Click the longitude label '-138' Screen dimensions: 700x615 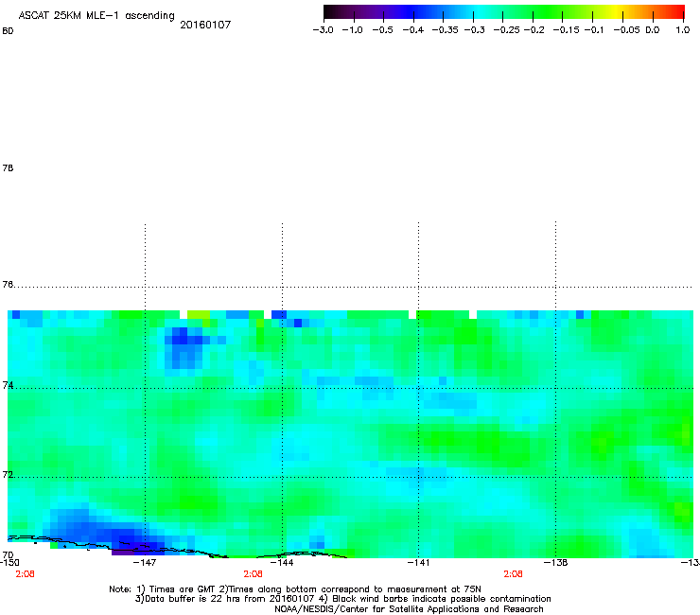coord(555,562)
